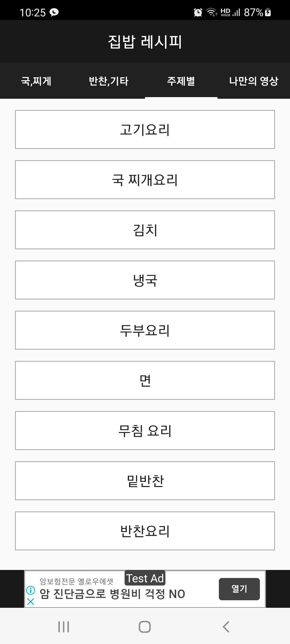Screen dimensions: 290x644
Task: Tap the ad info icon
Action: coord(31,590)
